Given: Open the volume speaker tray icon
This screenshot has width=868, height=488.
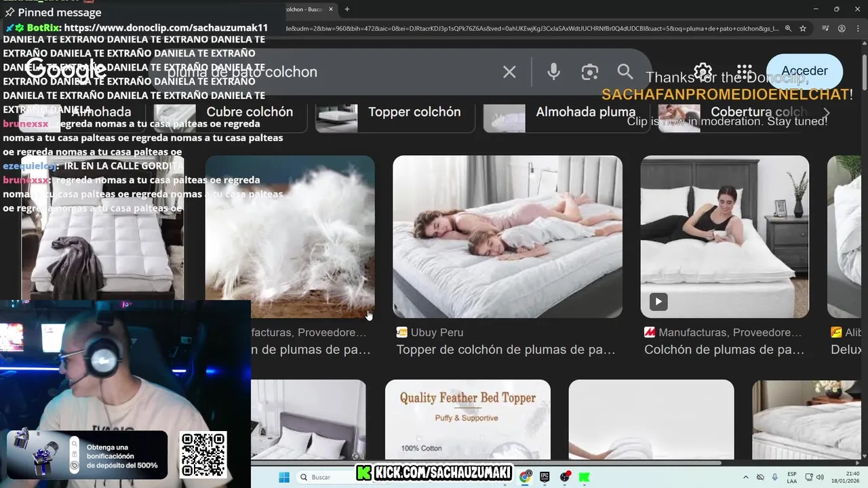Looking at the screenshot, I should [x=819, y=477].
